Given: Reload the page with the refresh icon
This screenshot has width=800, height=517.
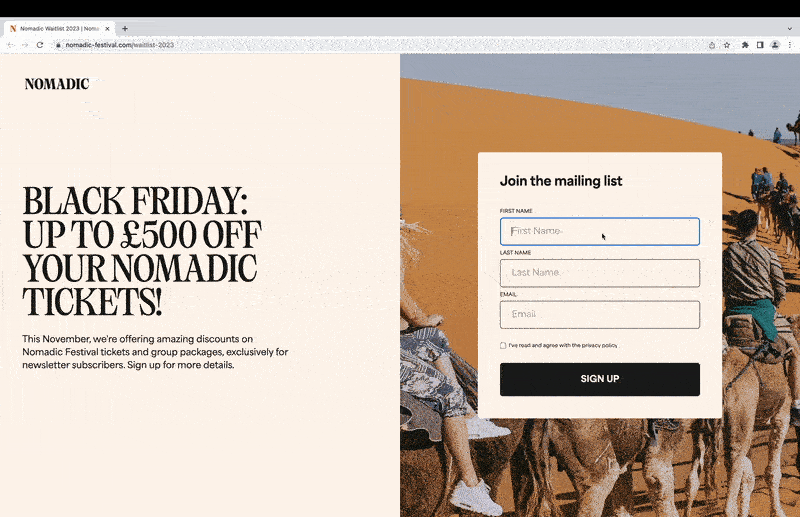Looking at the screenshot, I should (x=40, y=45).
